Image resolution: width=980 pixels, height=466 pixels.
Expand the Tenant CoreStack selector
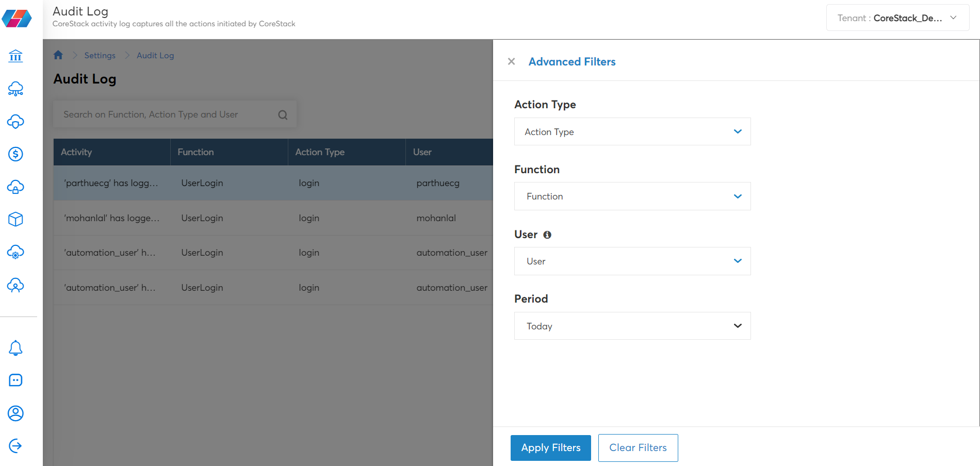point(897,18)
